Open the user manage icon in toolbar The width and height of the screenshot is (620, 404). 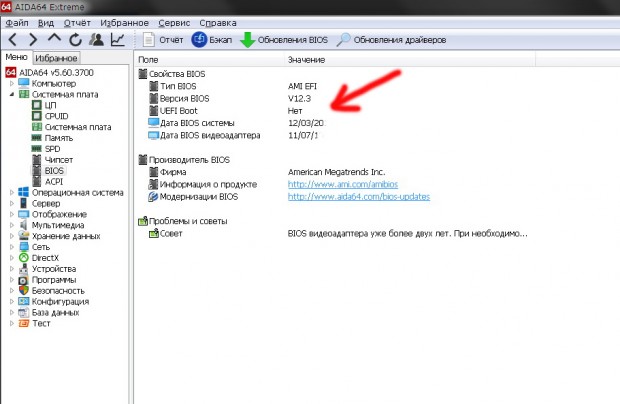click(97, 40)
